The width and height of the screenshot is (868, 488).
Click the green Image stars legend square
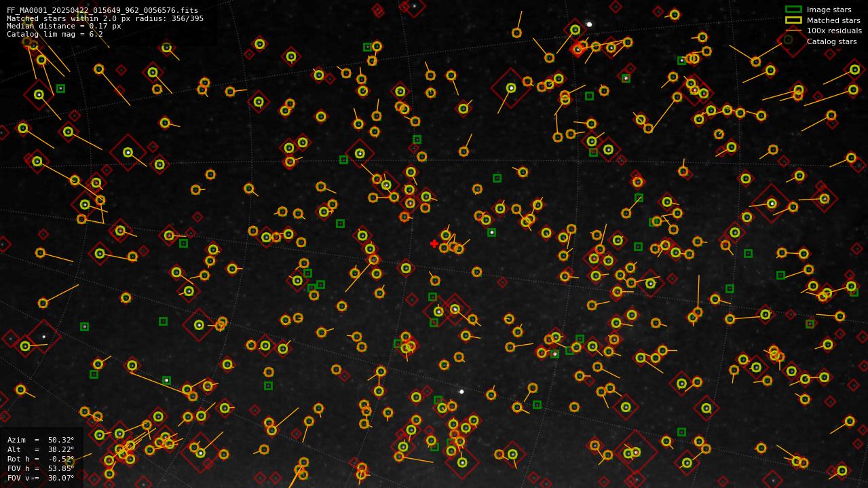tap(793, 10)
